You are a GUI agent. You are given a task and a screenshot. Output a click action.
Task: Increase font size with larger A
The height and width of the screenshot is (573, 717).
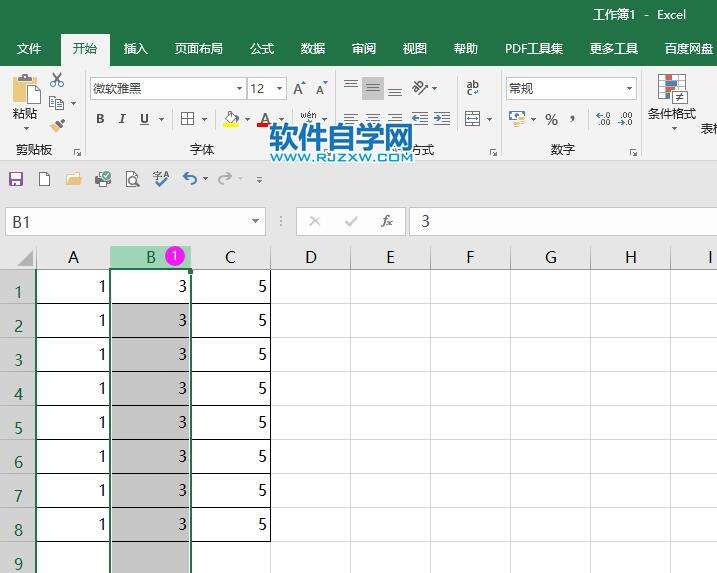click(x=299, y=88)
